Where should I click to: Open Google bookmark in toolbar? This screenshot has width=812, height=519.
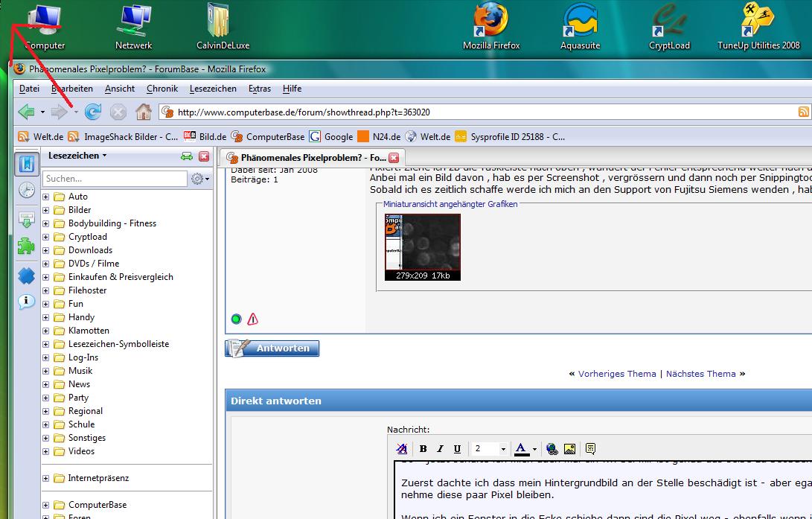[331, 137]
